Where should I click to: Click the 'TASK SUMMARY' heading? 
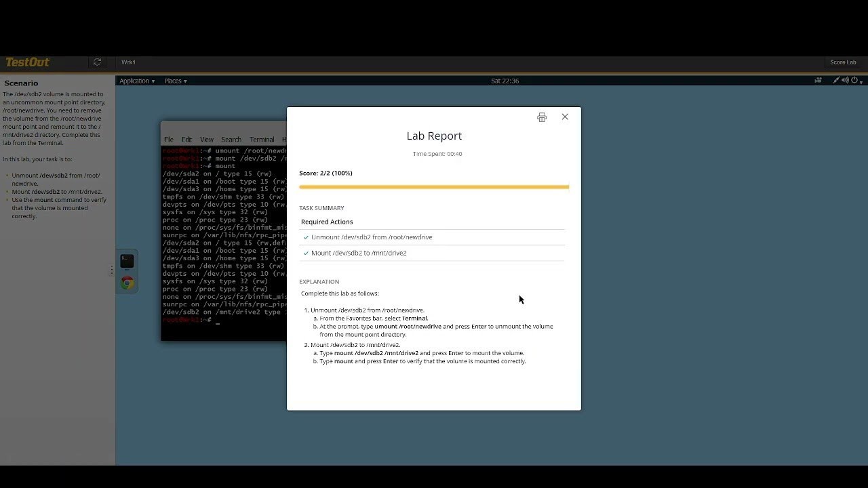[x=321, y=208]
